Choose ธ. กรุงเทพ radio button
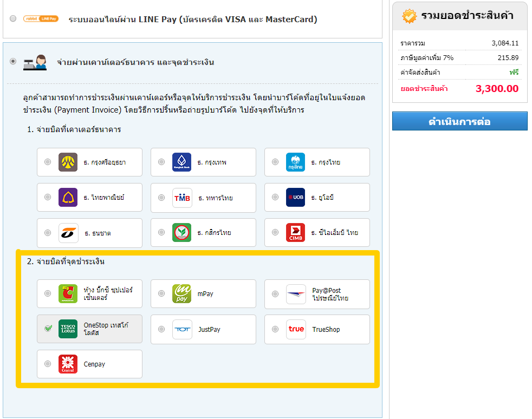This screenshot has height=419, width=532. point(161,162)
